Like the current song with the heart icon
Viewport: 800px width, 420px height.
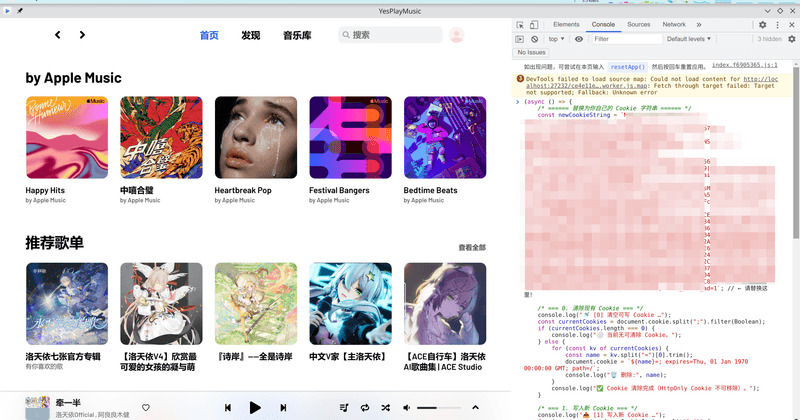[146, 407]
